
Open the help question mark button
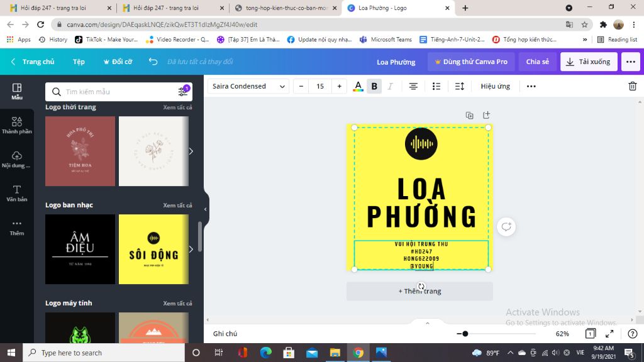coord(633,334)
